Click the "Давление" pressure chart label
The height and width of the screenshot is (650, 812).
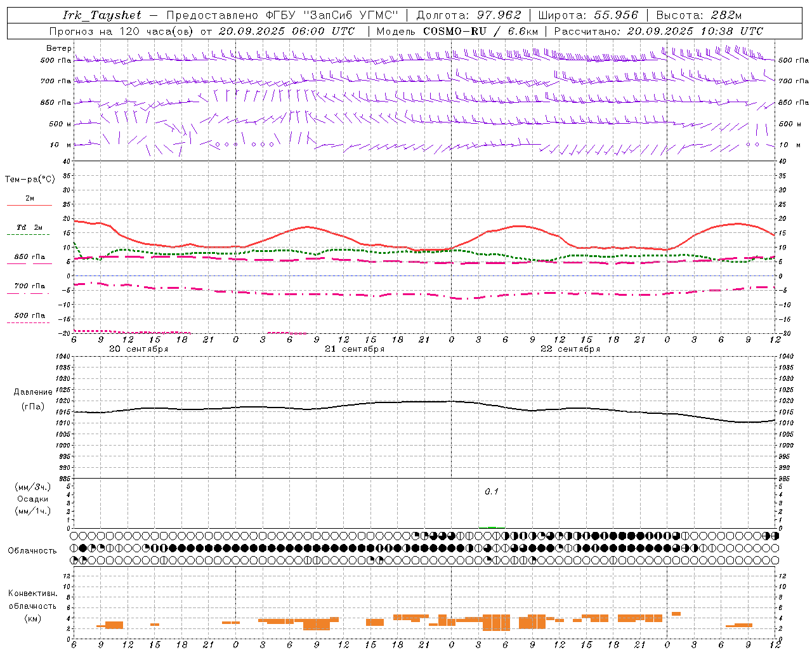(33, 392)
